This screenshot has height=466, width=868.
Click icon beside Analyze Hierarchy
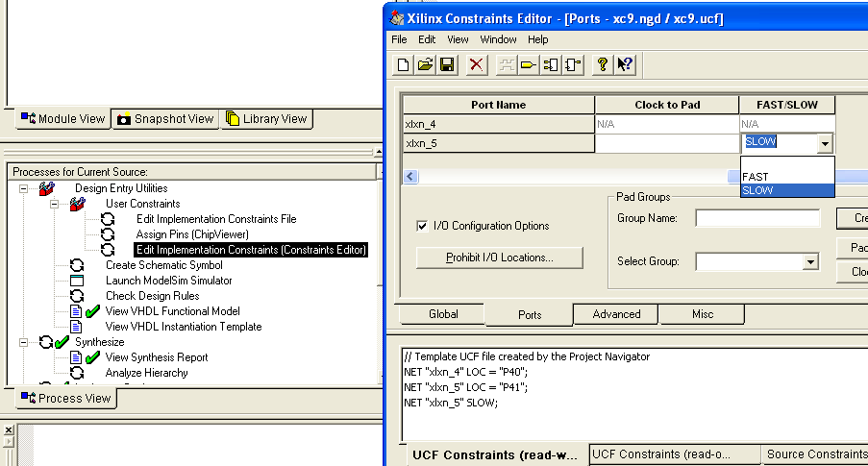tap(77, 373)
